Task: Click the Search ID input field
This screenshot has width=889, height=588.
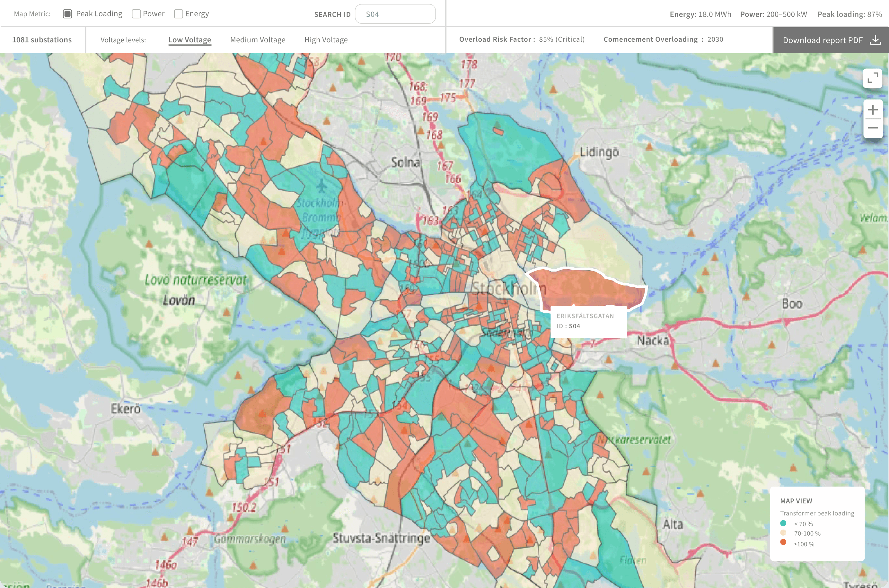Action: coord(395,14)
